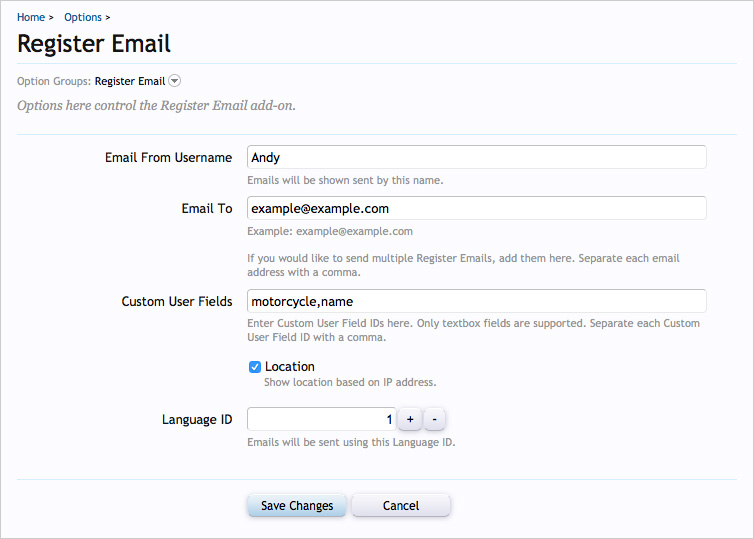Click the Register Email page heading
This screenshot has width=754, height=539.
click(x=94, y=44)
